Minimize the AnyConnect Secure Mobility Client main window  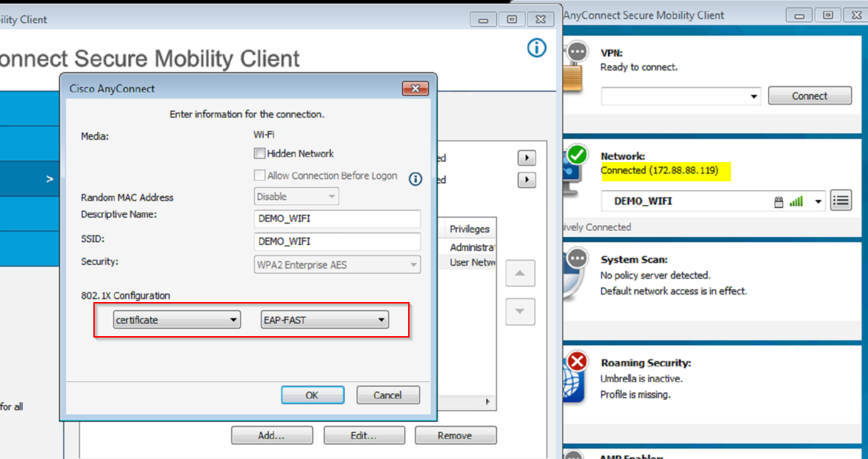pos(799,16)
